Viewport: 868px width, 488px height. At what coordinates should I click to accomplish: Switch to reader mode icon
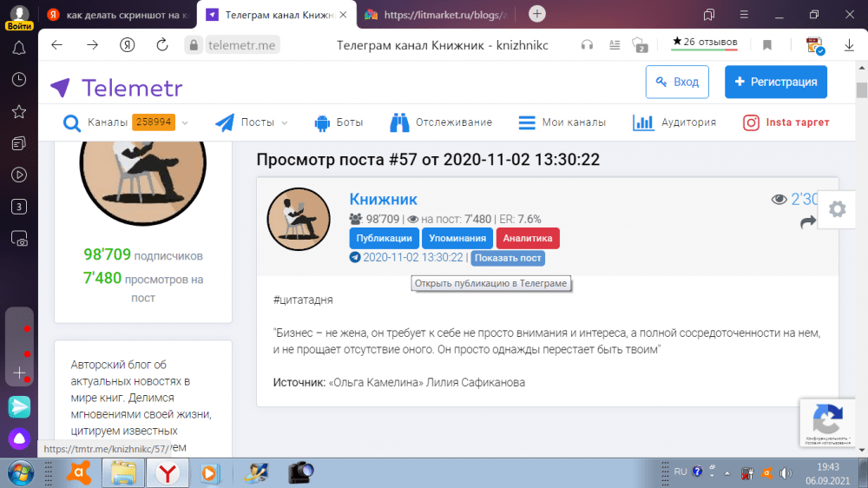pos(615,45)
